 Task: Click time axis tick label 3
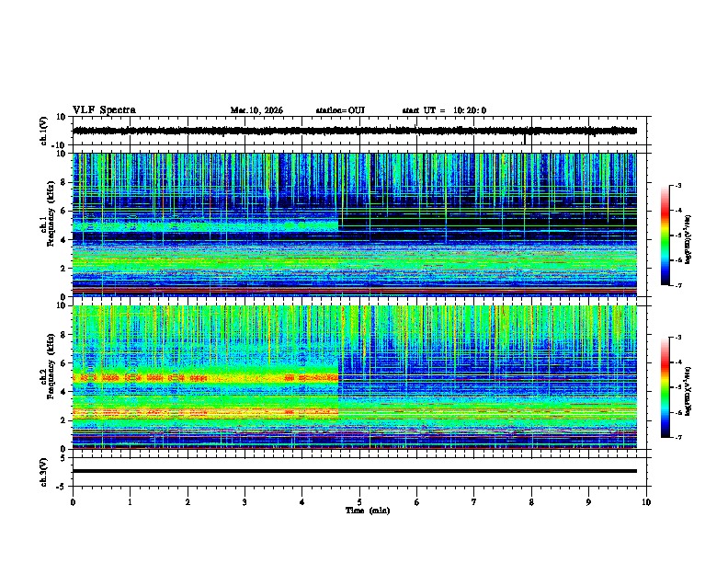click(x=245, y=502)
